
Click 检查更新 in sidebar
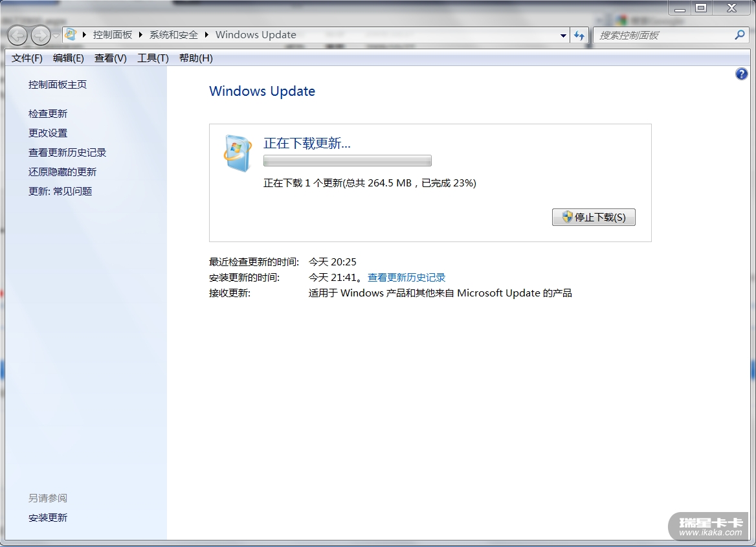point(48,113)
